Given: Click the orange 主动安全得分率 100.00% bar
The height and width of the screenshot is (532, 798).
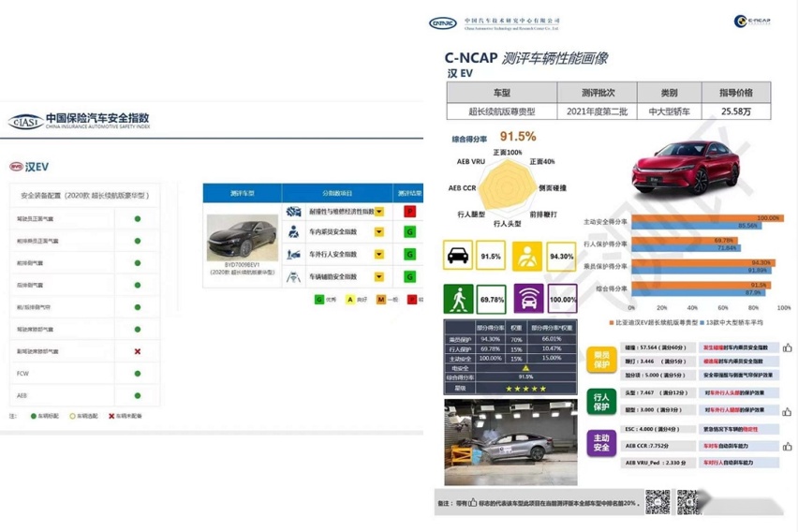Looking at the screenshot, I should [x=707, y=218].
